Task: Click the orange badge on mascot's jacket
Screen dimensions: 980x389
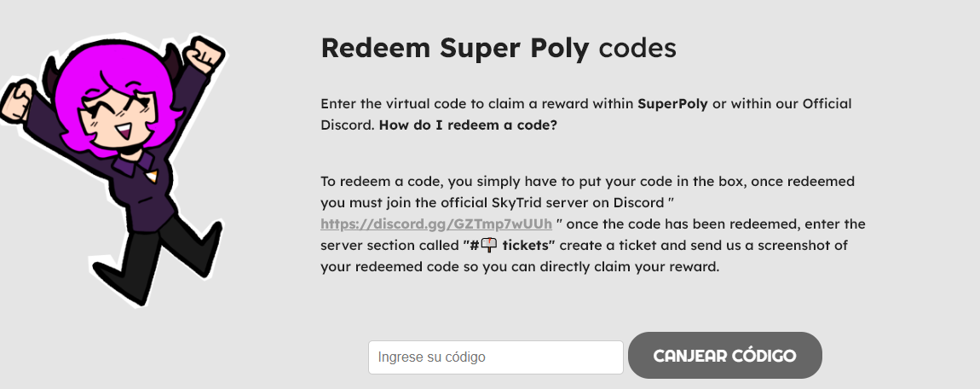Action: [152, 176]
